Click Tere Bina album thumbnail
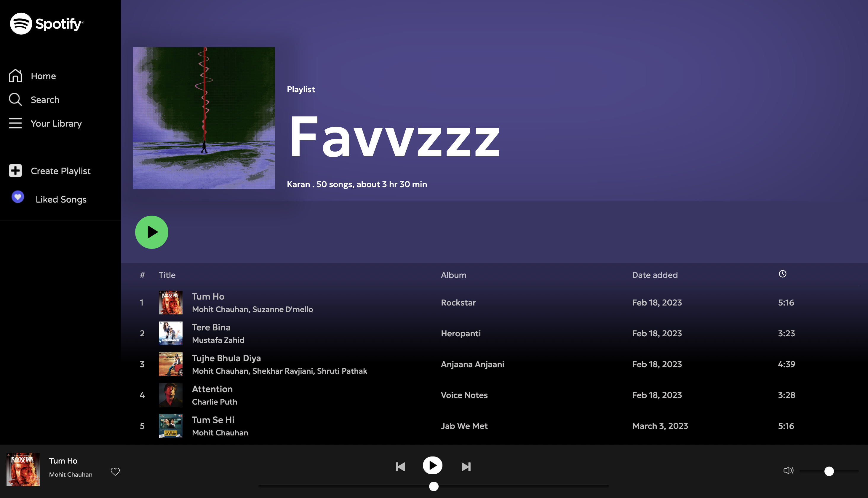868x498 pixels. tap(170, 333)
